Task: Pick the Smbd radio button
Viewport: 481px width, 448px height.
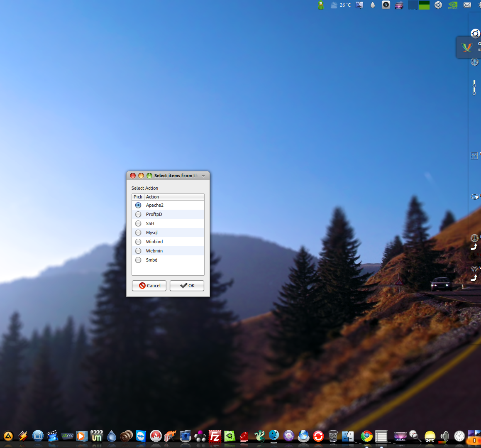Action: coord(138,260)
